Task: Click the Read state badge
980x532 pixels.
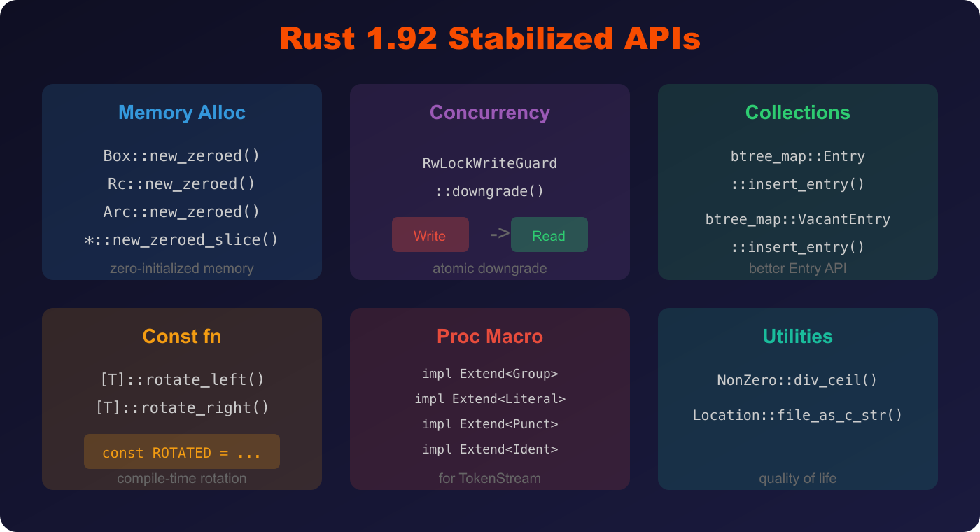Action: point(549,234)
